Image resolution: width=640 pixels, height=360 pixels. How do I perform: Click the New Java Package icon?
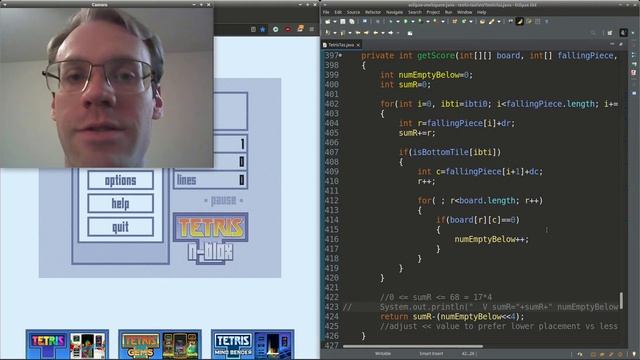pos(454,21)
